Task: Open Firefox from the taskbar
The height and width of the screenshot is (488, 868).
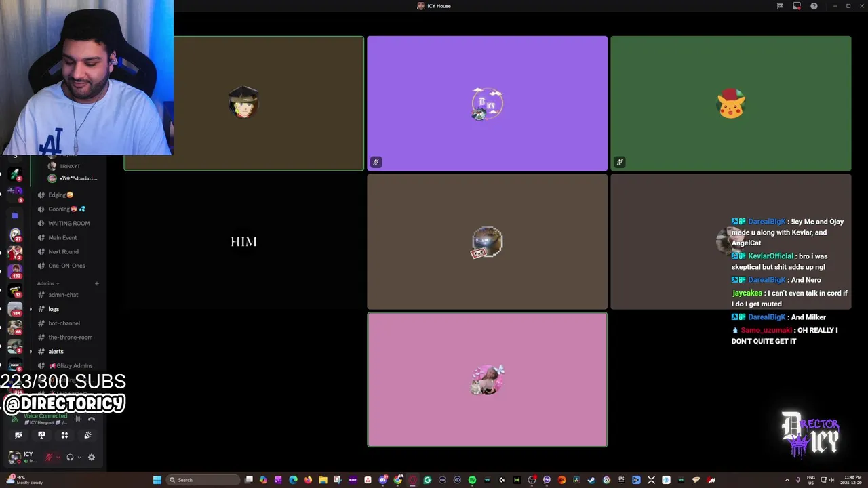Action: (x=308, y=480)
